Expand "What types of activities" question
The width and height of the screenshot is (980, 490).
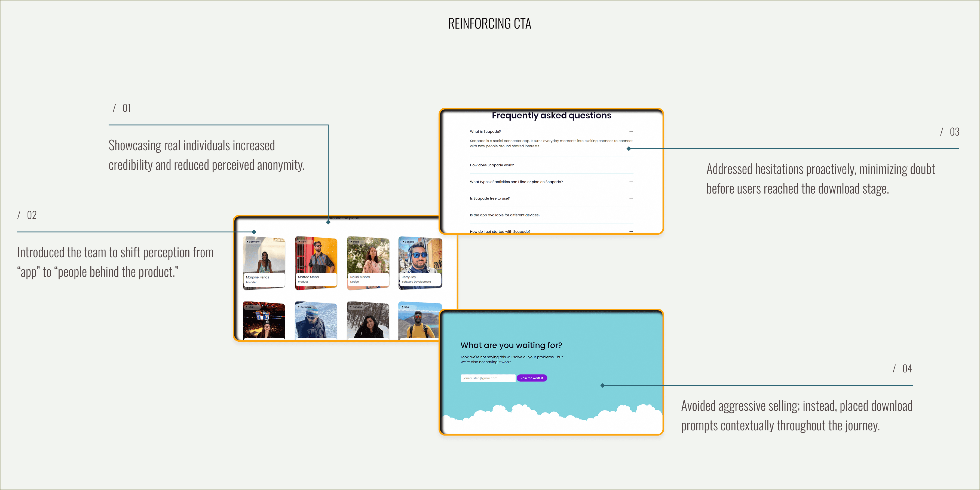(631, 182)
